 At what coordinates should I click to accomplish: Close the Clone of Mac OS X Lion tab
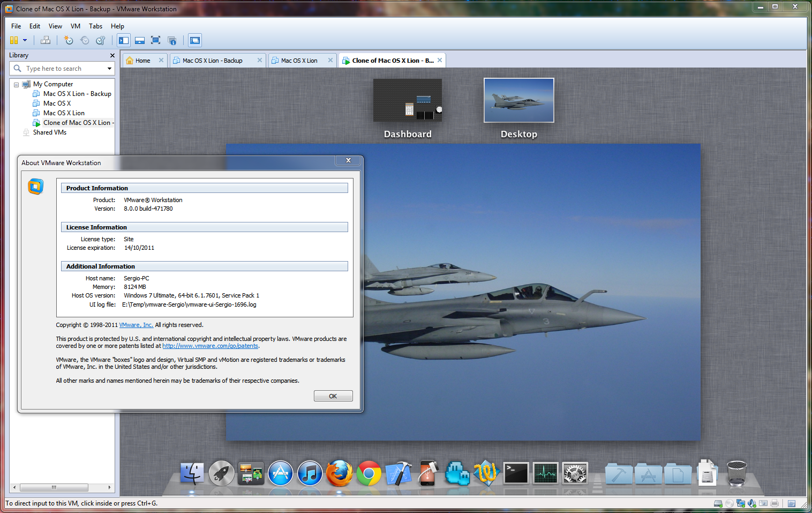pyautogui.click(x=440, y=60)
